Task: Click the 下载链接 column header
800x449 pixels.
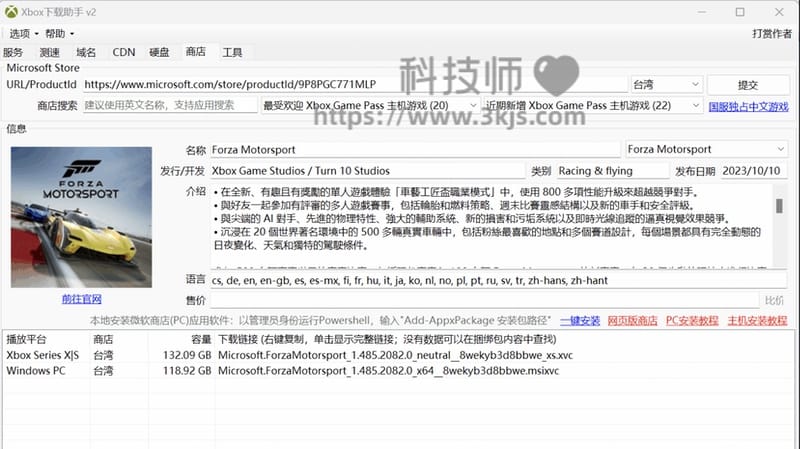Action: pos(504,339)
